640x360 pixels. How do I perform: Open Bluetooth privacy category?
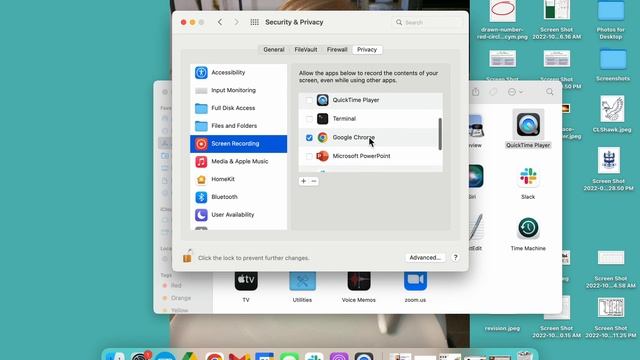coord(238,197)
